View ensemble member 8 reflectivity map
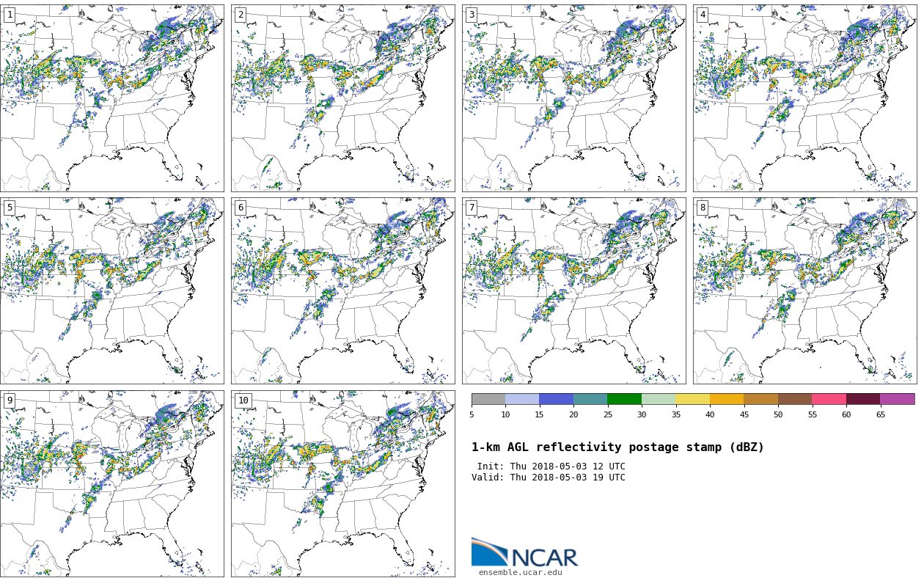924x578 pixels. coord(804,290)
